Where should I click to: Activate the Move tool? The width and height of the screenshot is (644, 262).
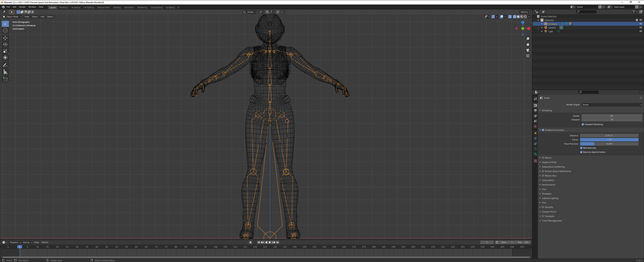(x=5, y=38)
